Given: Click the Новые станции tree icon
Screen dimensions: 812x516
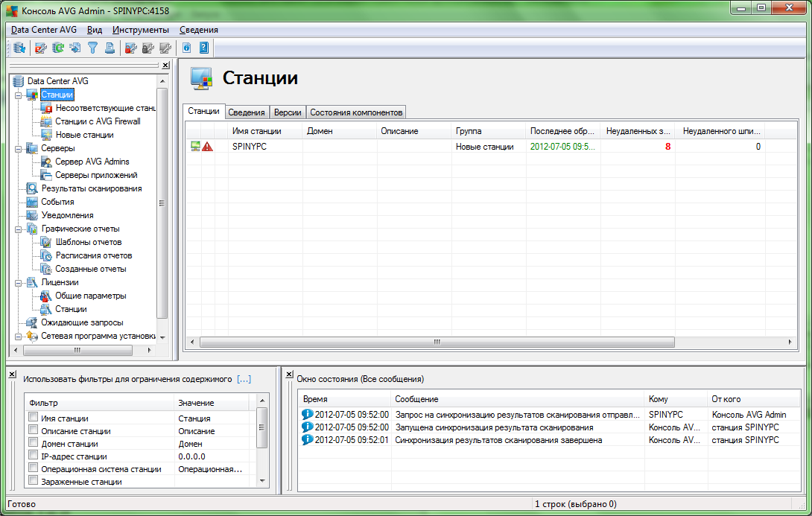Looking at the screenshot, I should pos(47,135).
